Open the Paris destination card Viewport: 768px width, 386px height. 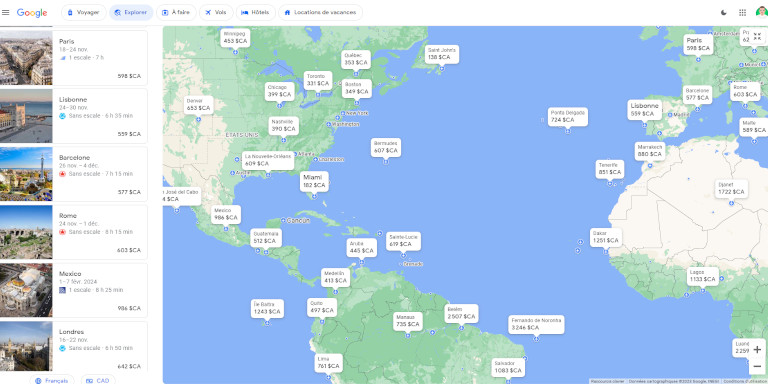coord(73,58)
